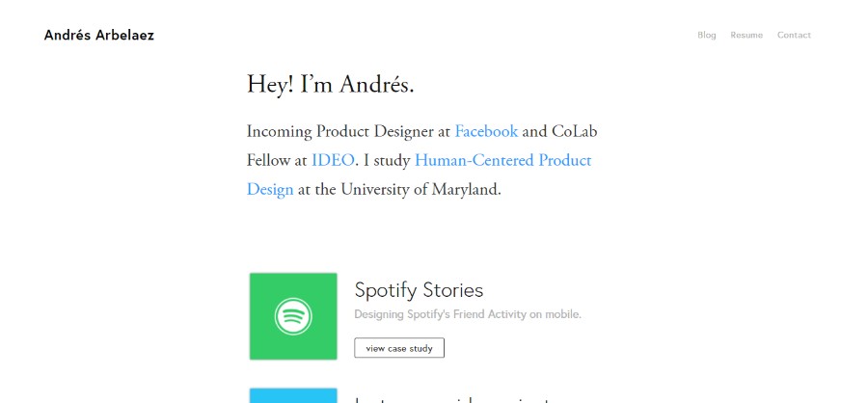
Task: Go to the Resume navigation item
Action: [x=746, y=35]
